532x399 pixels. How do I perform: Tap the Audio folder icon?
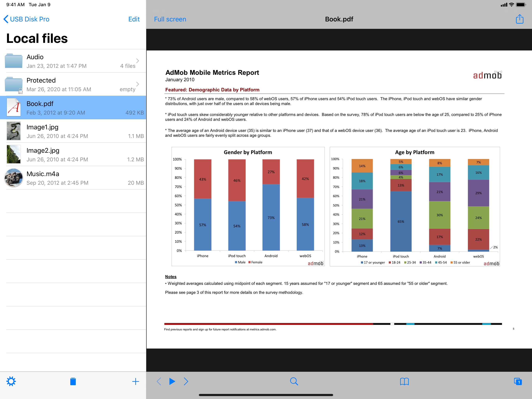13,61
